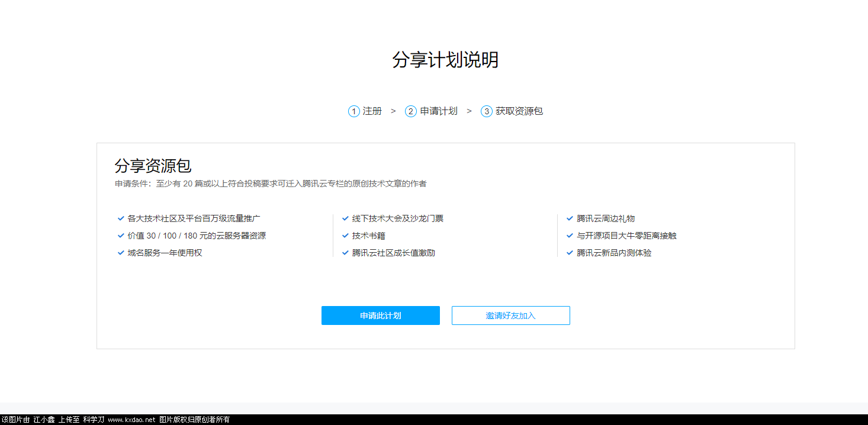
Task: Click checkmark beside 线下技术大会及沙龙门票
Action: click(345, 218)
